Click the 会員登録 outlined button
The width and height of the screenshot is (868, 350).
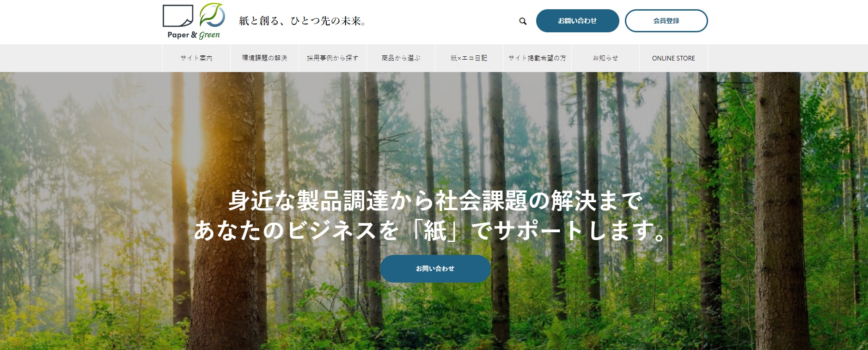(666, 21)
